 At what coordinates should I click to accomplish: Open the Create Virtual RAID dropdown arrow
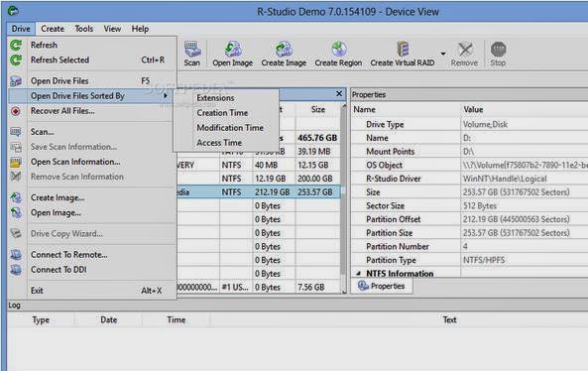click(x=443, y=54)
